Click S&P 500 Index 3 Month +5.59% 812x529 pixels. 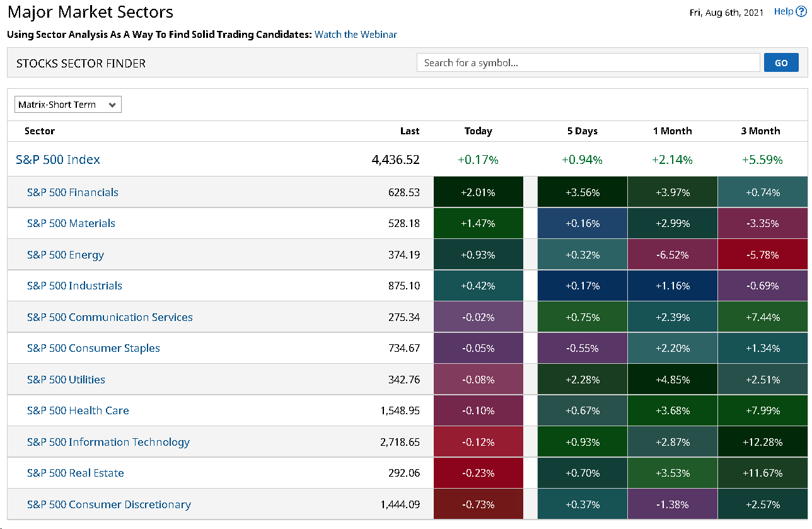click(762, 160)
